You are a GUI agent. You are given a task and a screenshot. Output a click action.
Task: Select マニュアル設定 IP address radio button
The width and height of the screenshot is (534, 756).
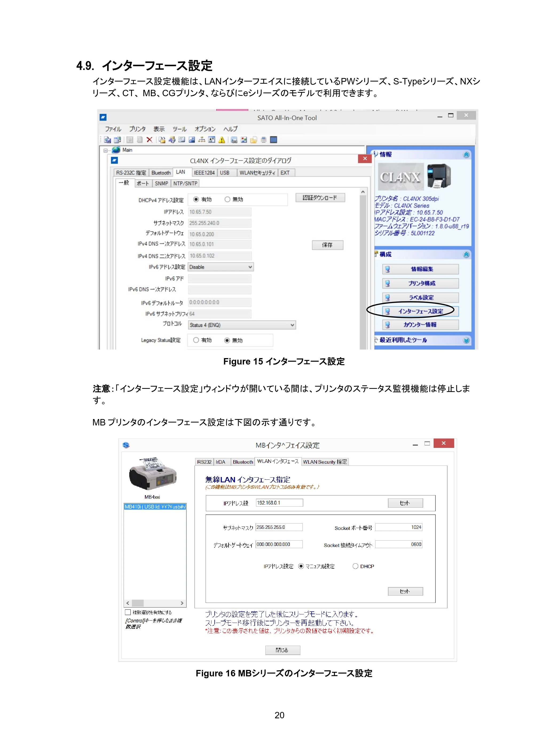pos(301,566)
